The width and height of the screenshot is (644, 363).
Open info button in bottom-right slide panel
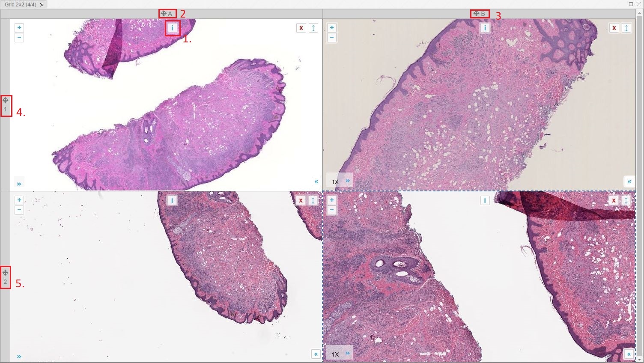[485, 200]
